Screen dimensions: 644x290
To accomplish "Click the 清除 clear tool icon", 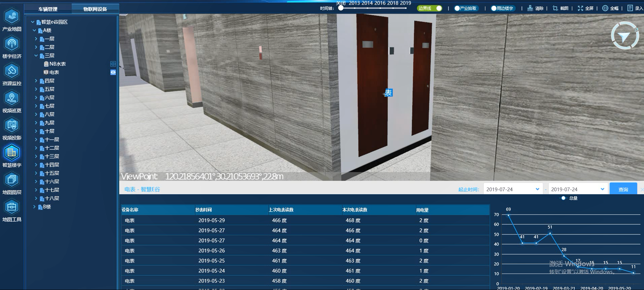I will tap(530, 8).
